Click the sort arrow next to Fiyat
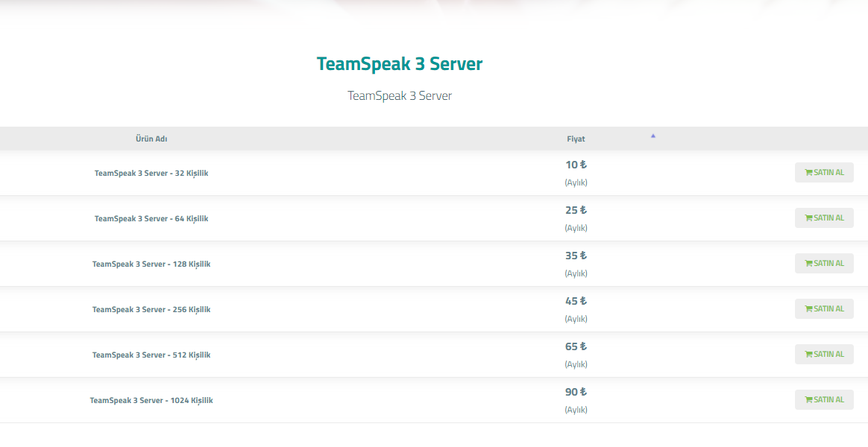Image resolution: width=868 pixels, height=447 pixels. click(x=653, y=136)
